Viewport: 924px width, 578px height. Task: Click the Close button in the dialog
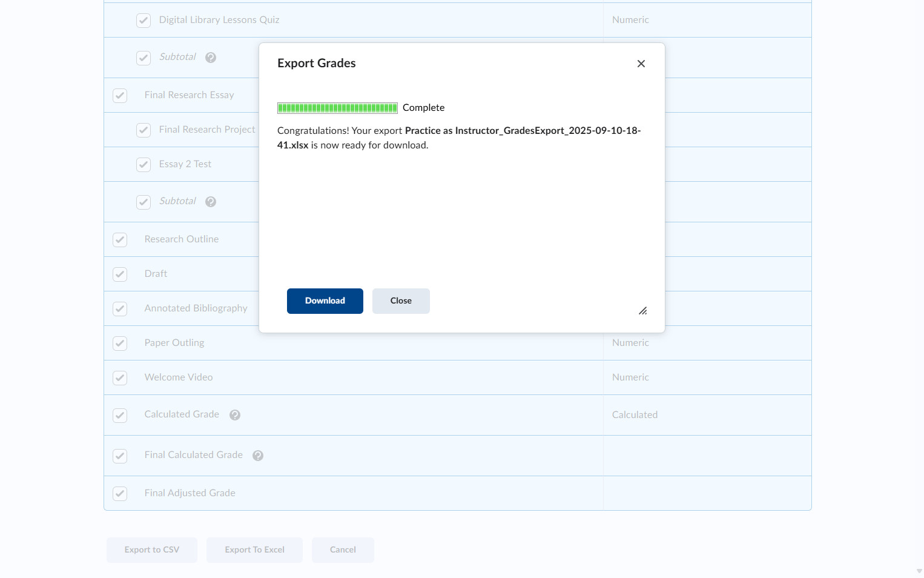(401, 301)
